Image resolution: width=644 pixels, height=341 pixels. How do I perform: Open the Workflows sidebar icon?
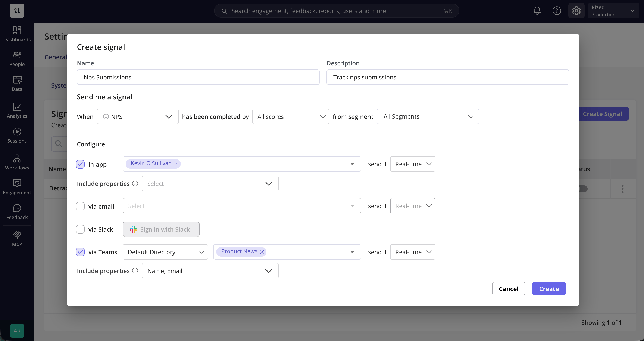coord(17,162)
